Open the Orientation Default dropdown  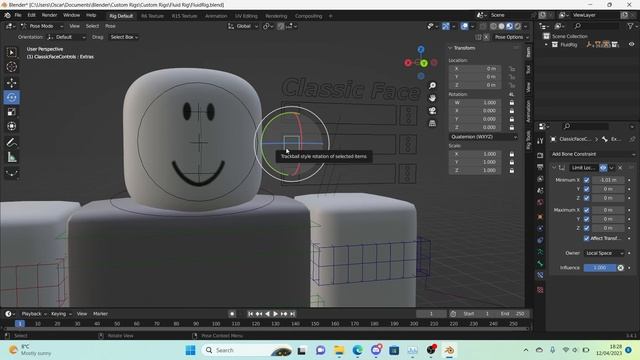[67, 37]
